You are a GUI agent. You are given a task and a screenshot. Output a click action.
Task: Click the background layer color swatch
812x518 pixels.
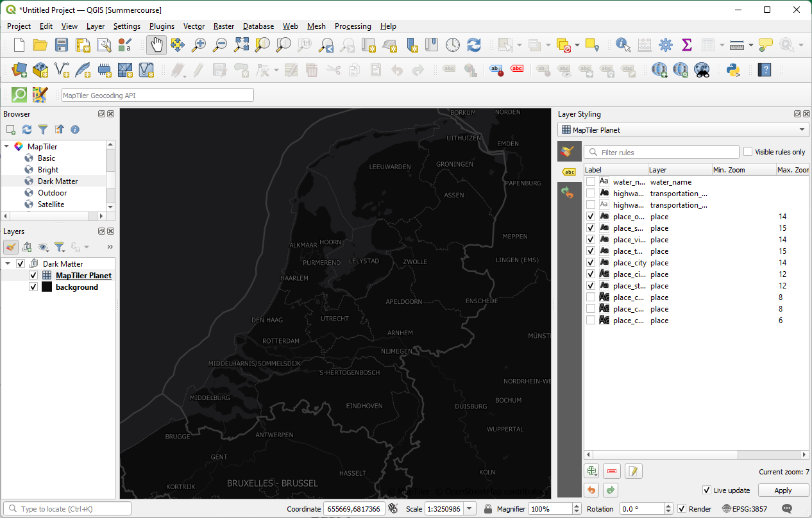pyautogui.click(x=46, y=287)
